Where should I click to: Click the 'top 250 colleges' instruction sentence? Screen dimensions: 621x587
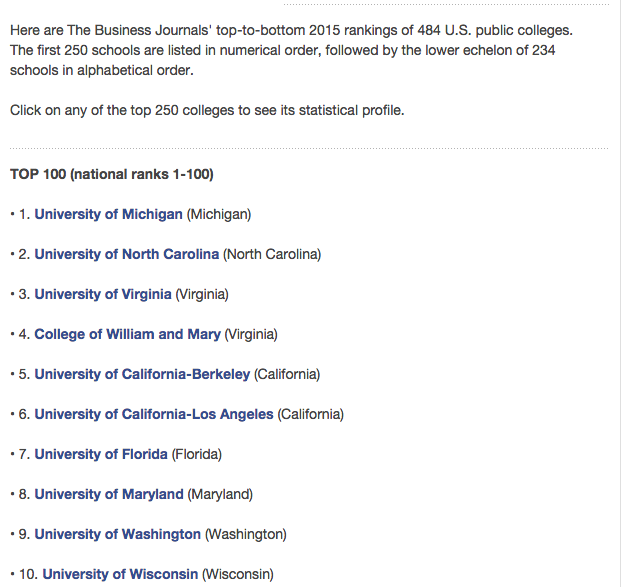click(207, 110)
